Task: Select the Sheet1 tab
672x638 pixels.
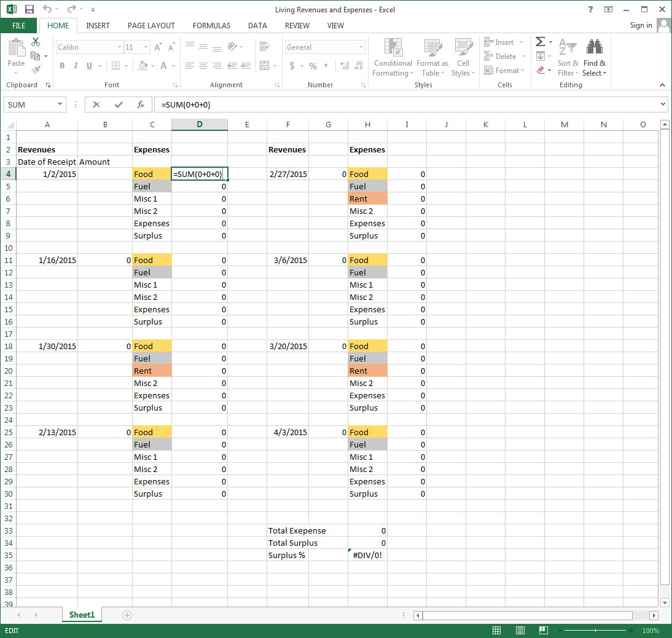Action: [x=82, y=614]
